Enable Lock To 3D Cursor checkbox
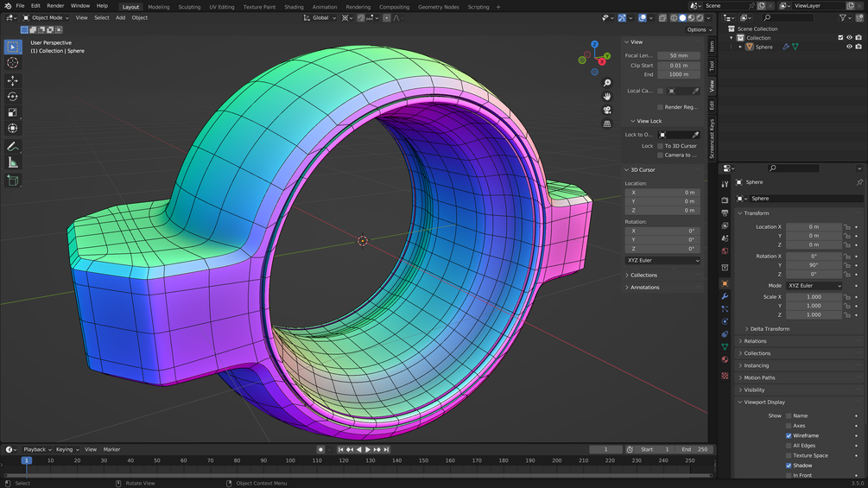Screen dimensions: 868x488 click(660, 146)
